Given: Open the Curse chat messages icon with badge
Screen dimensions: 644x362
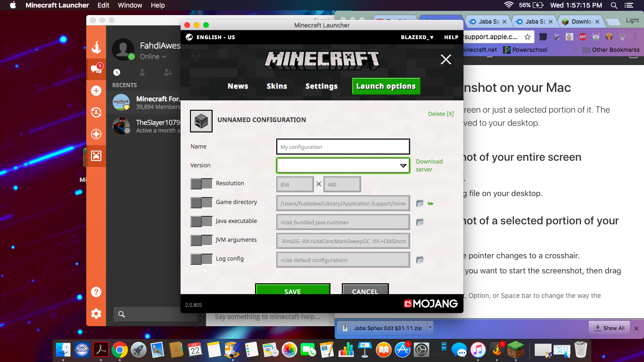Looking at the screenshot, I should click(x=96, y=69).
